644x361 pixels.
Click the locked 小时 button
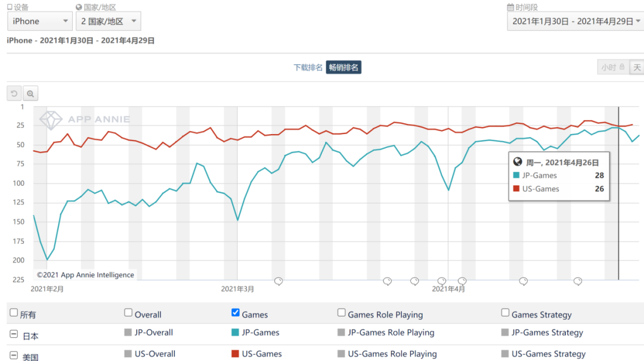[612, 67]
